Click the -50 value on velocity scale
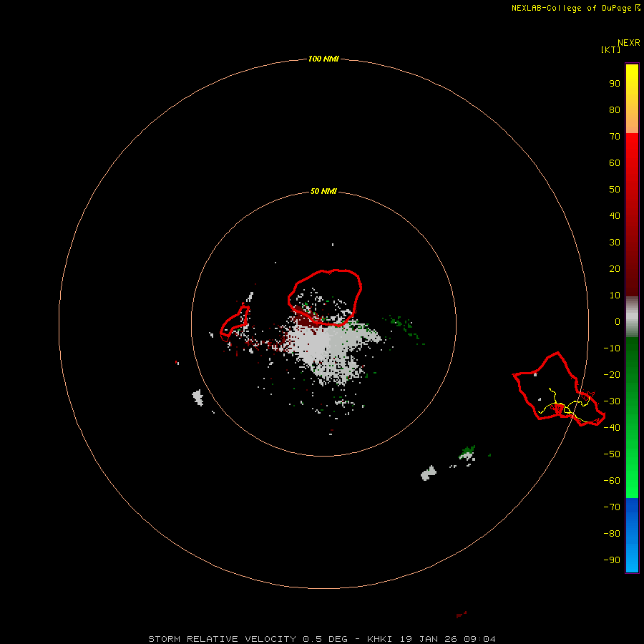Screen dimensions: 644x644 (x=612, y=454)
